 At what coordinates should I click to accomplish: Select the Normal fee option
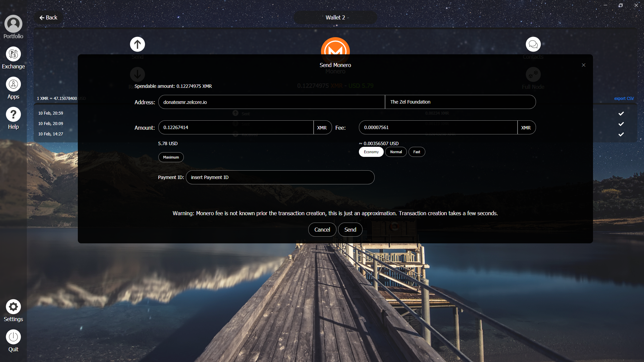[x=396, y=152]
